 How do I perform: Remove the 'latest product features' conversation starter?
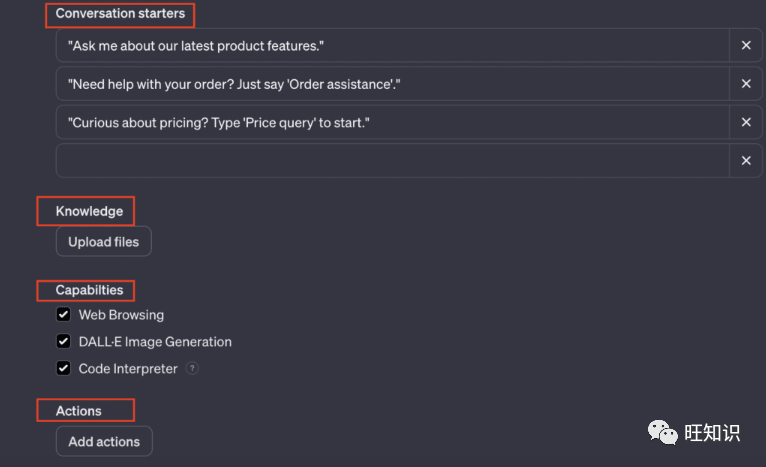point(746,46)
